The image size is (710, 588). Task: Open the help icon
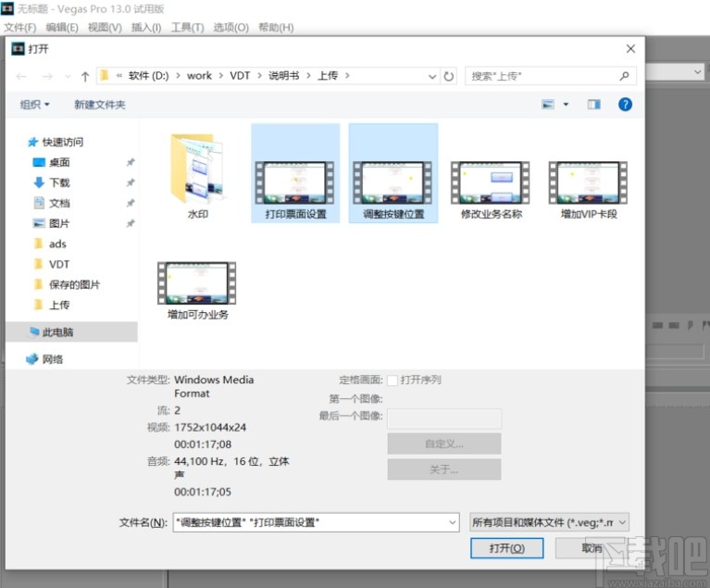(x=625, y=105)
